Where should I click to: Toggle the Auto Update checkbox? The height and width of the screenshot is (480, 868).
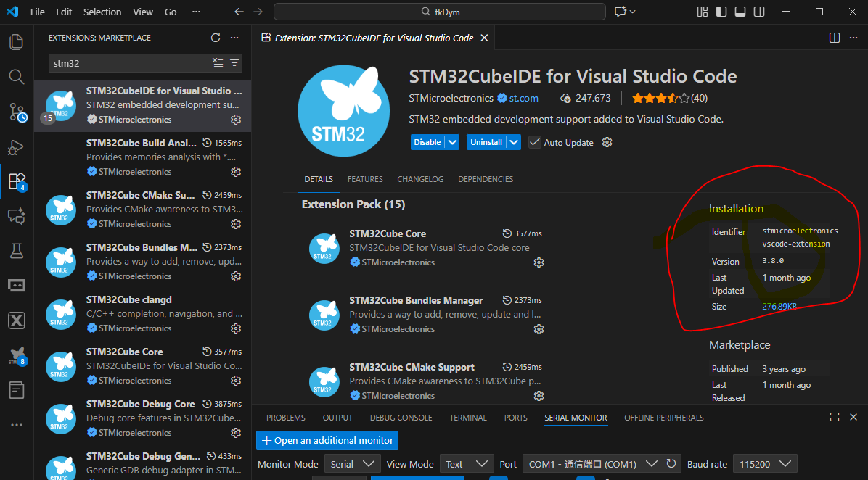pyautogui.click(x=535, y=142)
